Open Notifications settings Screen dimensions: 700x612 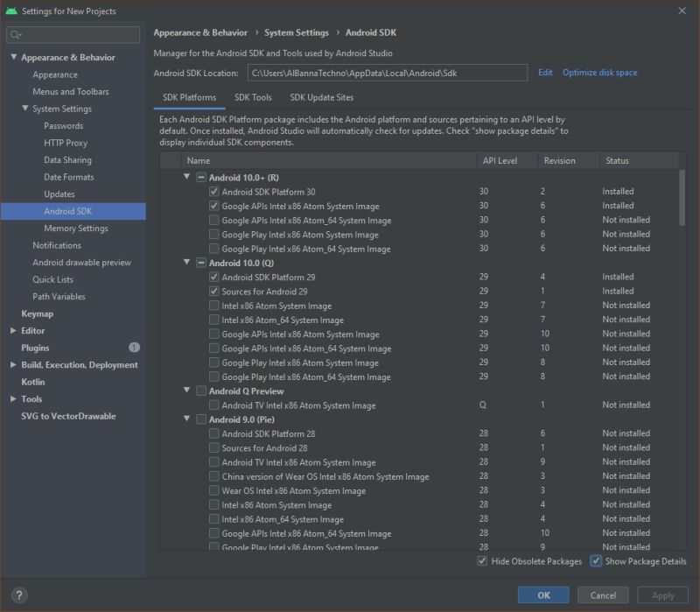[57, 245]
